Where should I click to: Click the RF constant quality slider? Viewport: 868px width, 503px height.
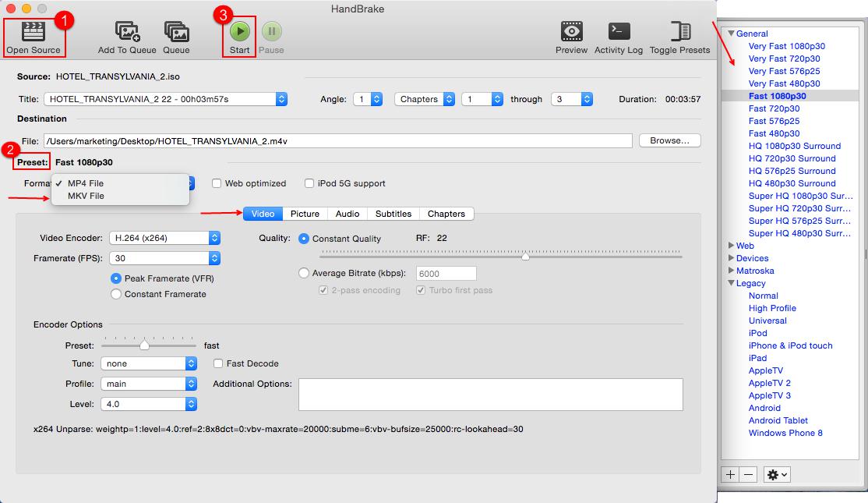tap(501, 256)
